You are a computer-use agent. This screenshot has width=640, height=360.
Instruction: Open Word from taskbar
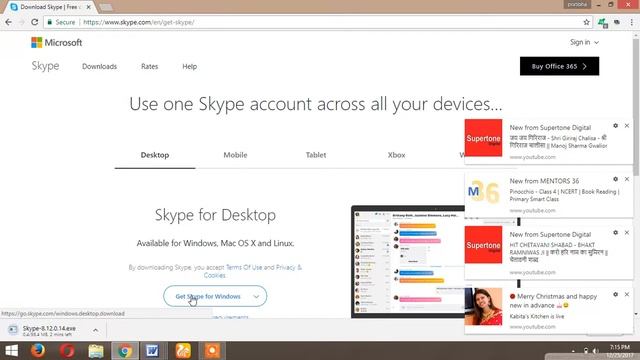click(152, 351)
